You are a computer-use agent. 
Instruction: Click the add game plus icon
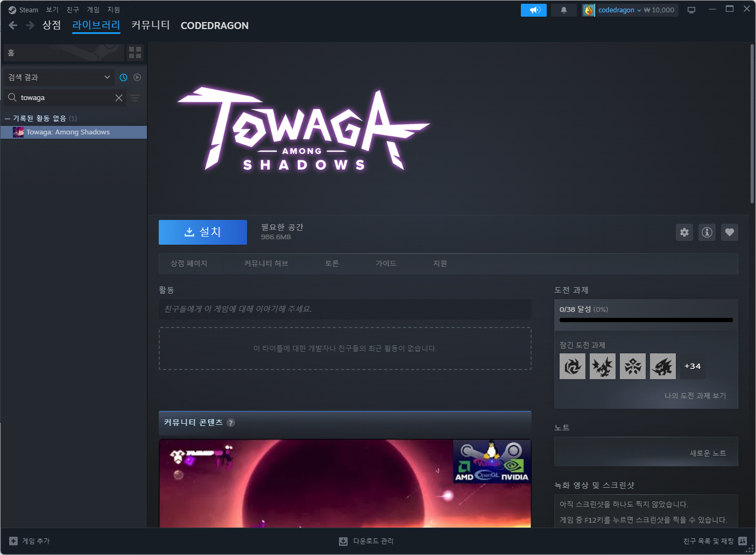(13, 541)
